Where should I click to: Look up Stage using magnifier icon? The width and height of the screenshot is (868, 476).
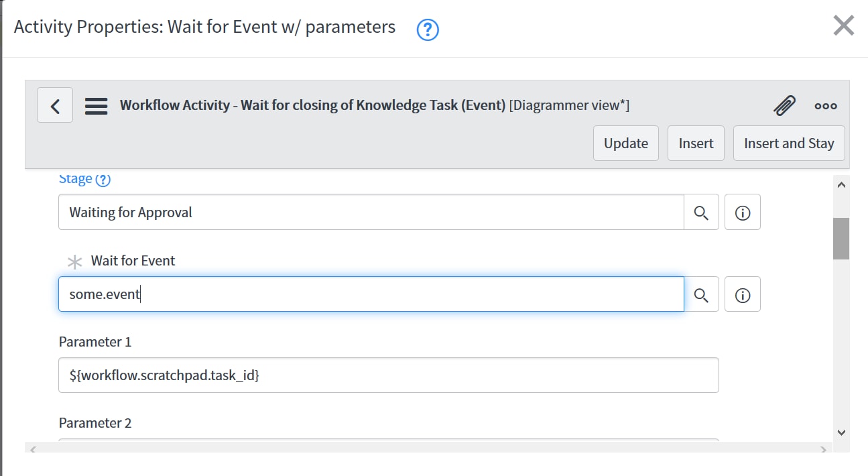[x=701, y=213]
